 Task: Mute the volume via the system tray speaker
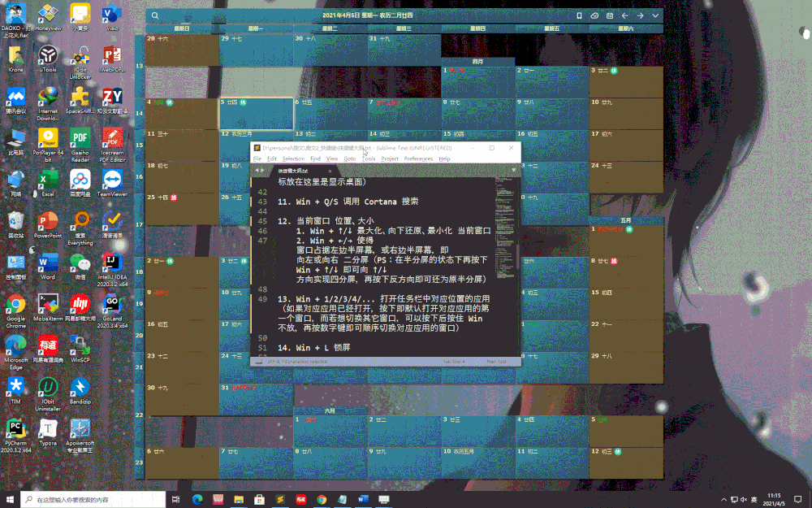coord(743,501)
